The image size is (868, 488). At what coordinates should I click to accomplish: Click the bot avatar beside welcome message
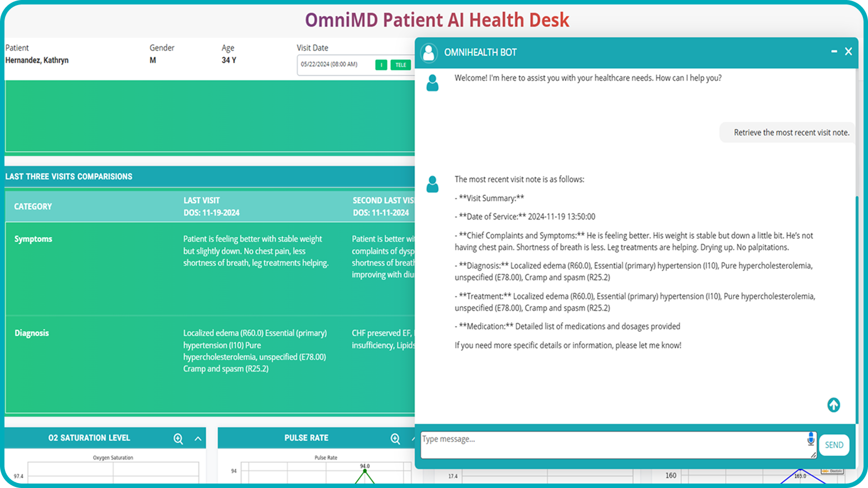coord(433,83)
